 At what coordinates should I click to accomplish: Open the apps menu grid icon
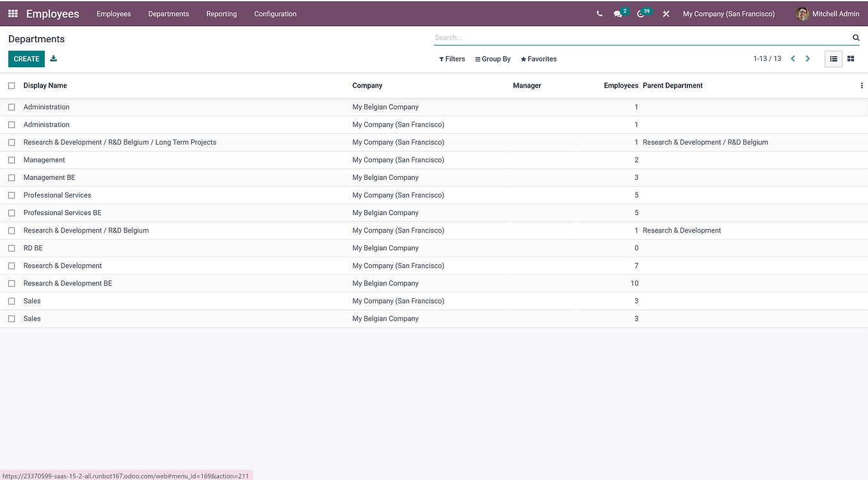coord(12,13)
